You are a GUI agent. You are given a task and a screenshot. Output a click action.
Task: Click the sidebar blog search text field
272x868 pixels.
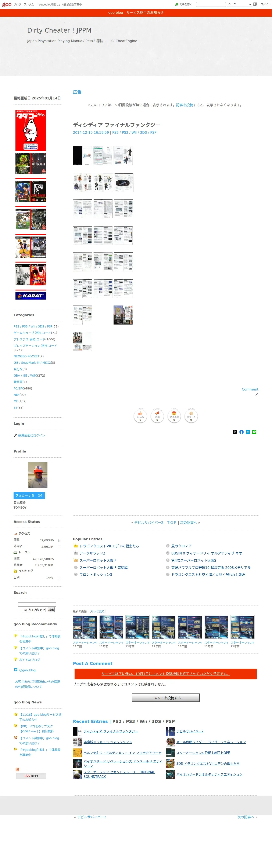point(37,604)
